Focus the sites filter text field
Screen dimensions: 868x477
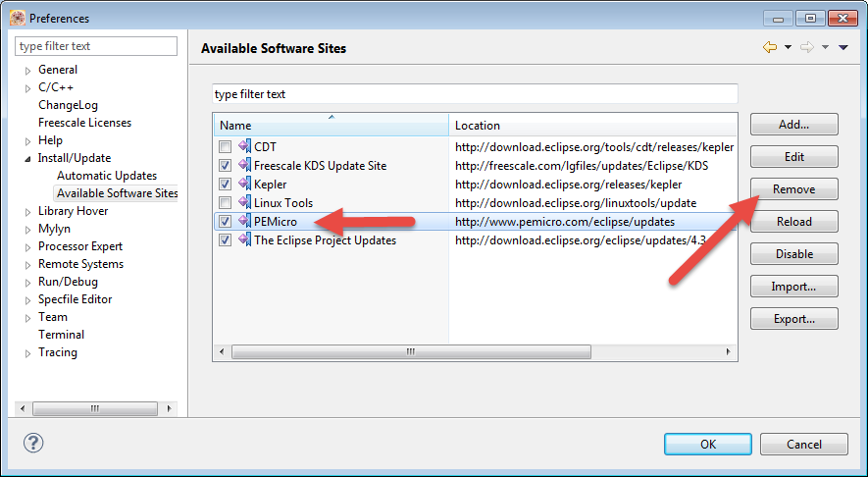475,94
